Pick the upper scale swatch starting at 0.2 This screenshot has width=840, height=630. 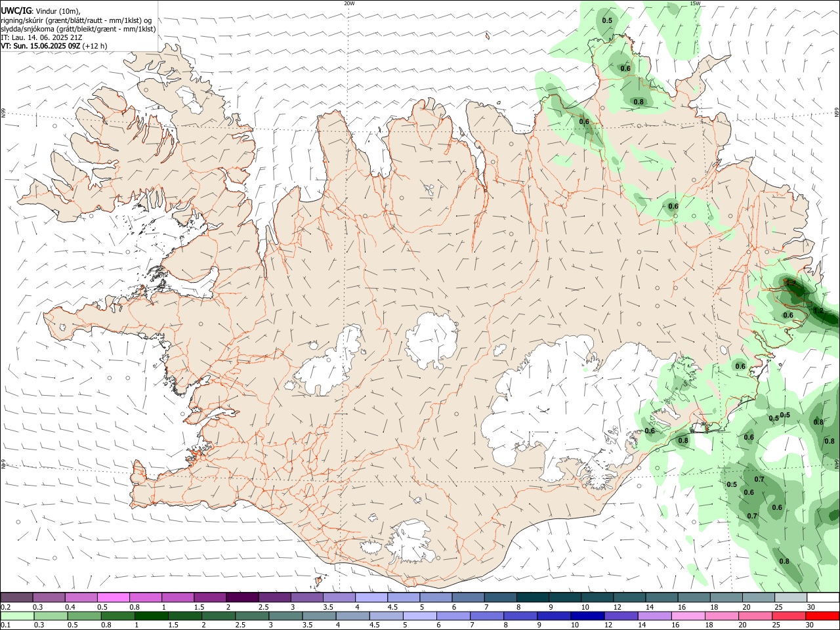coord(16,597)
